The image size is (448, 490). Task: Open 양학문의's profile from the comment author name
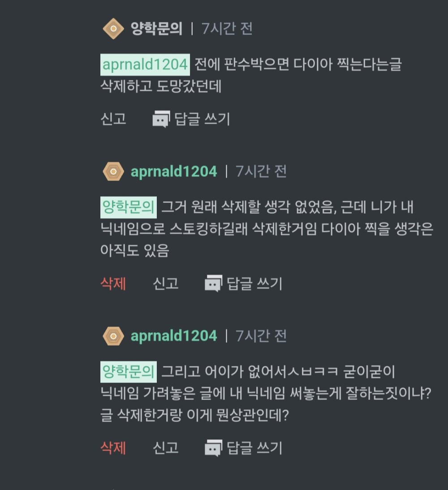(x=156, y=29)
